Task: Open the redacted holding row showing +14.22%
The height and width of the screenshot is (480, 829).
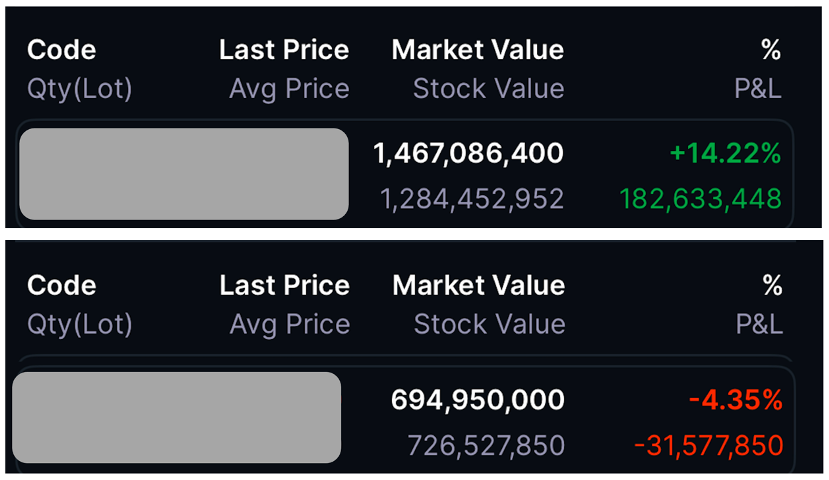Action: (x=183, y=174)
